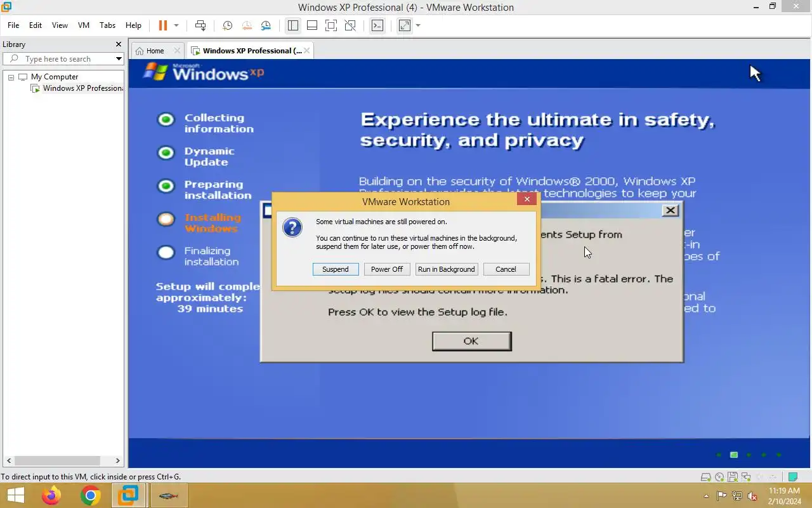The height and width of the screenshot is (508, 812).
Task: Close the XP Setup error dialog window
Action: (x=671, y=210)
